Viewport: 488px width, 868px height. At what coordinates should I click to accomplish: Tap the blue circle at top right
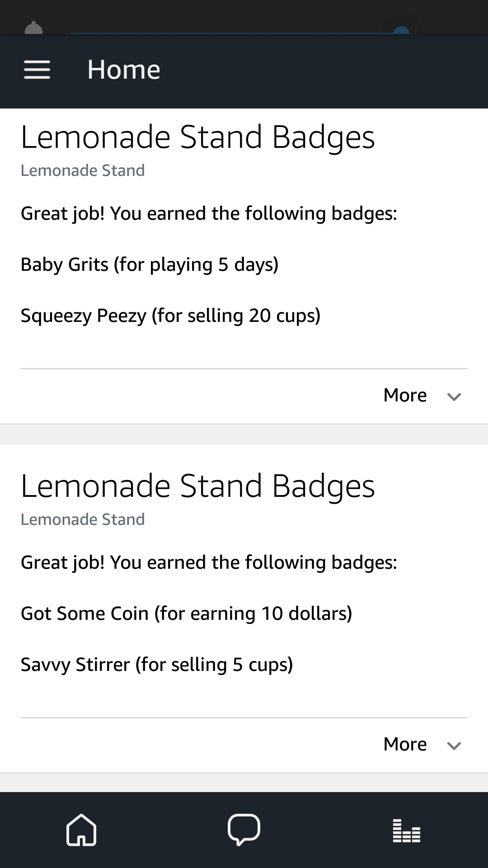[x=401, y=30]
